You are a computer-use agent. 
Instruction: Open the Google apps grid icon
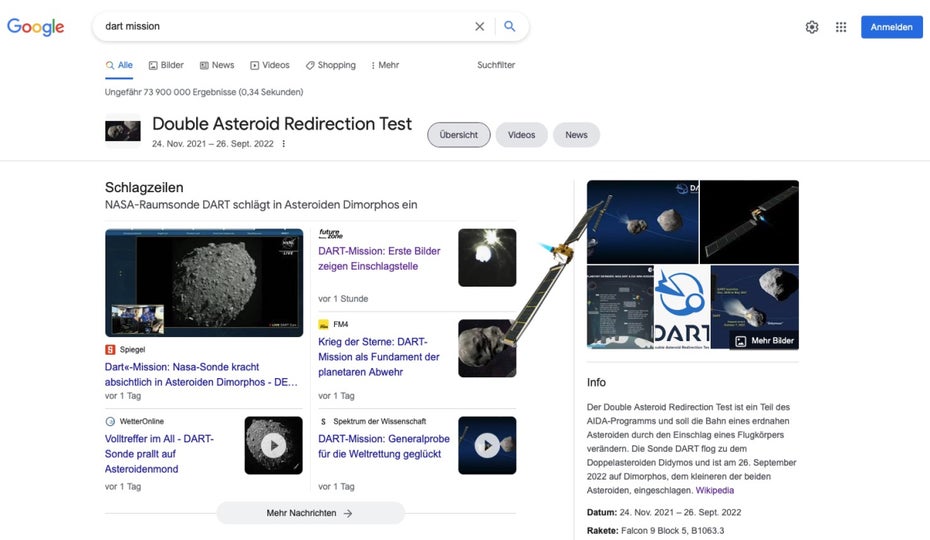pos(841,27)
